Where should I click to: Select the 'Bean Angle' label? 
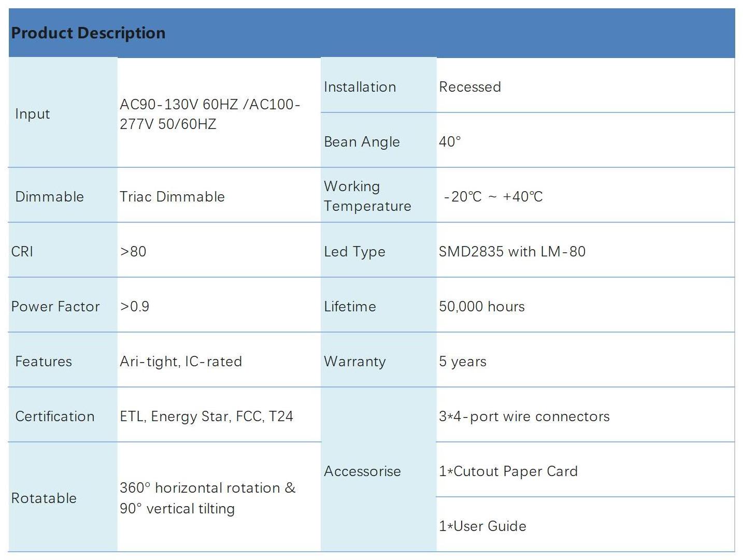[362, 142]
